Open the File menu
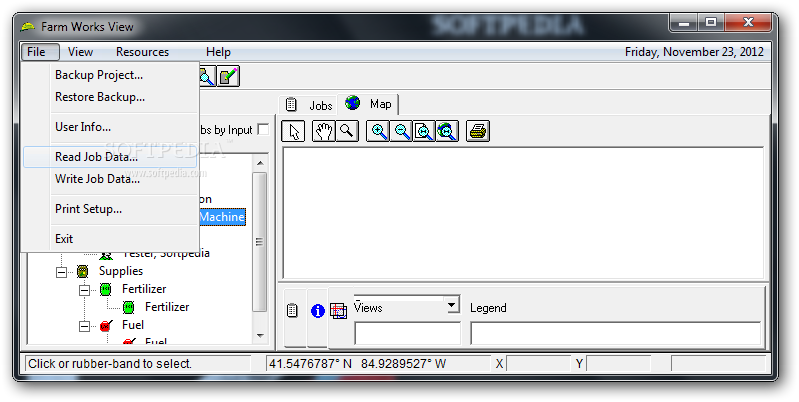Screen dimensions: 799x402 [40, 52]
